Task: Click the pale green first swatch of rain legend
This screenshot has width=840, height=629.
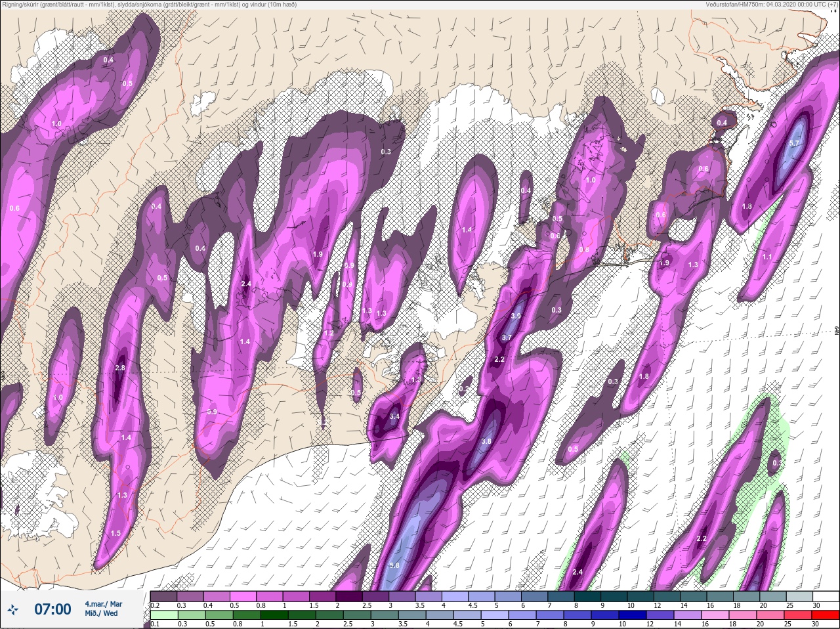Action: (x=164, y=615)
